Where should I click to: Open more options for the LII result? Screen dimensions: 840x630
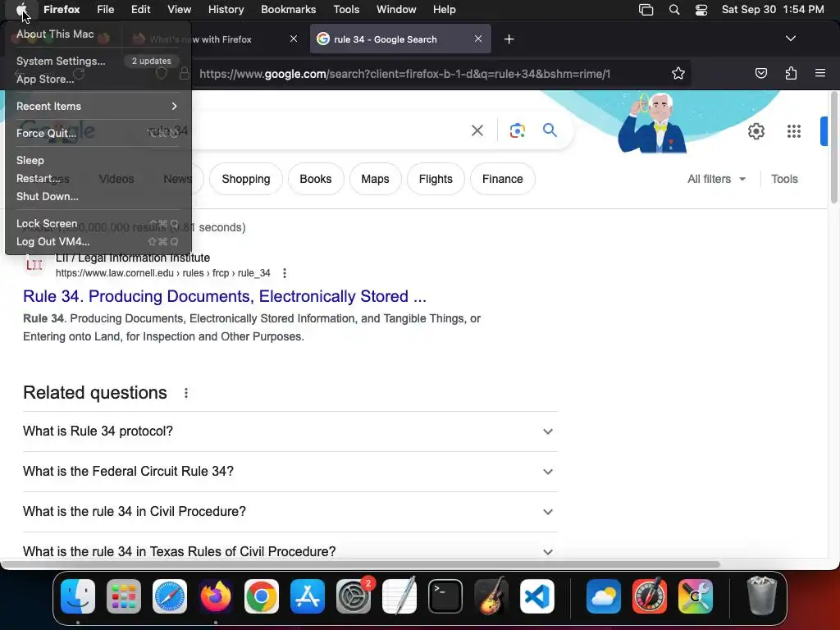pos(285,273)
